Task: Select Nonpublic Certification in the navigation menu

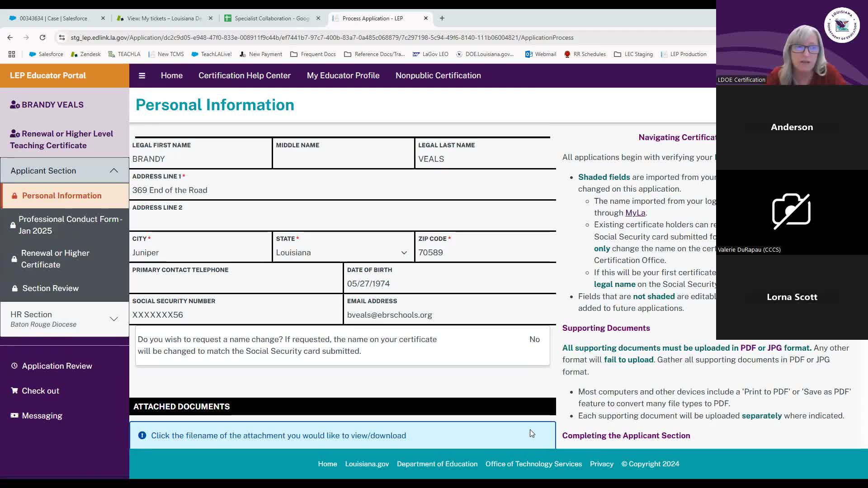Action: point(438,75)
